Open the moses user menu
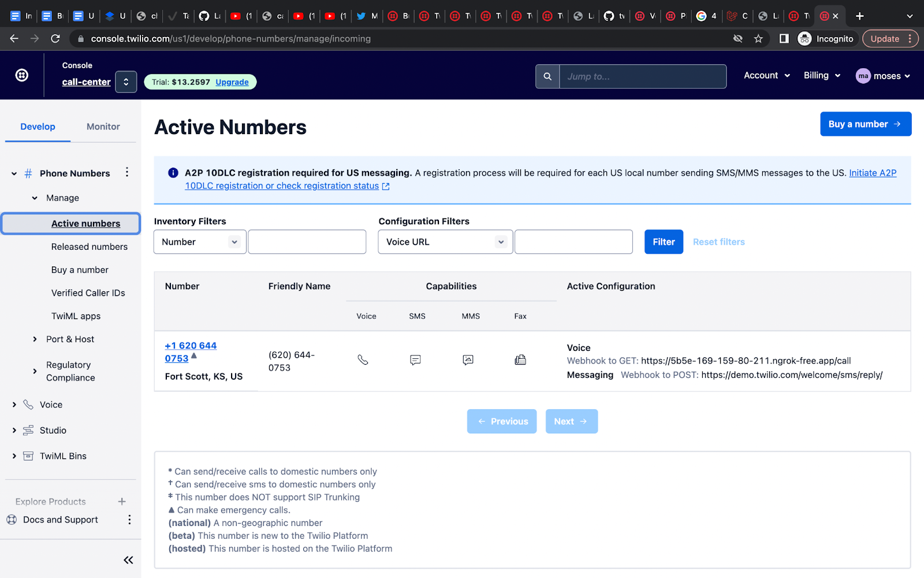The height and width of the screenshot is (578, 924). tap(883, 76)
